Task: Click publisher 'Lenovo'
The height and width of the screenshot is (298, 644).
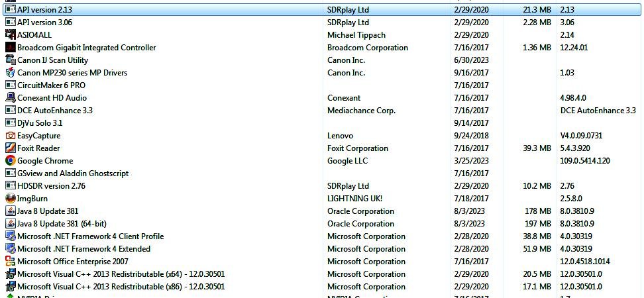Action: (x=340, y=136)
